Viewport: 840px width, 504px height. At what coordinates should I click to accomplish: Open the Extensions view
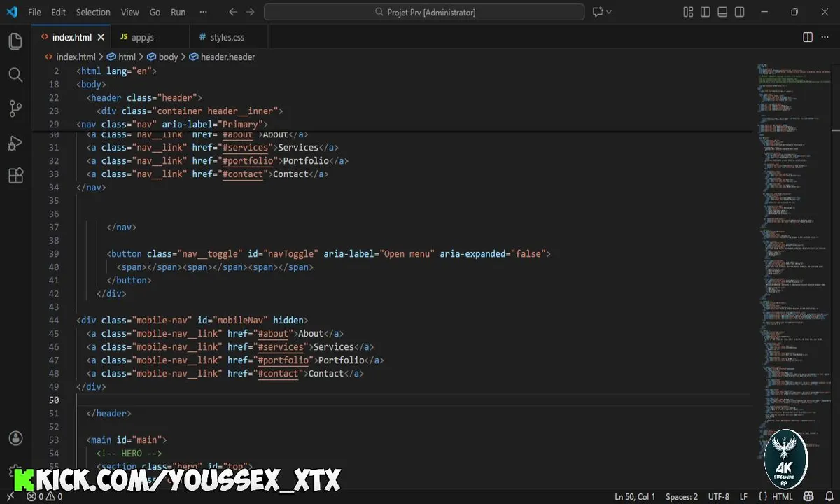[15, 176]
